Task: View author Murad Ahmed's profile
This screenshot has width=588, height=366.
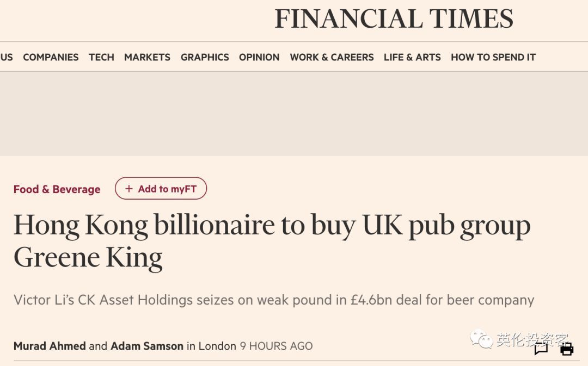Action: coord(49,346)
